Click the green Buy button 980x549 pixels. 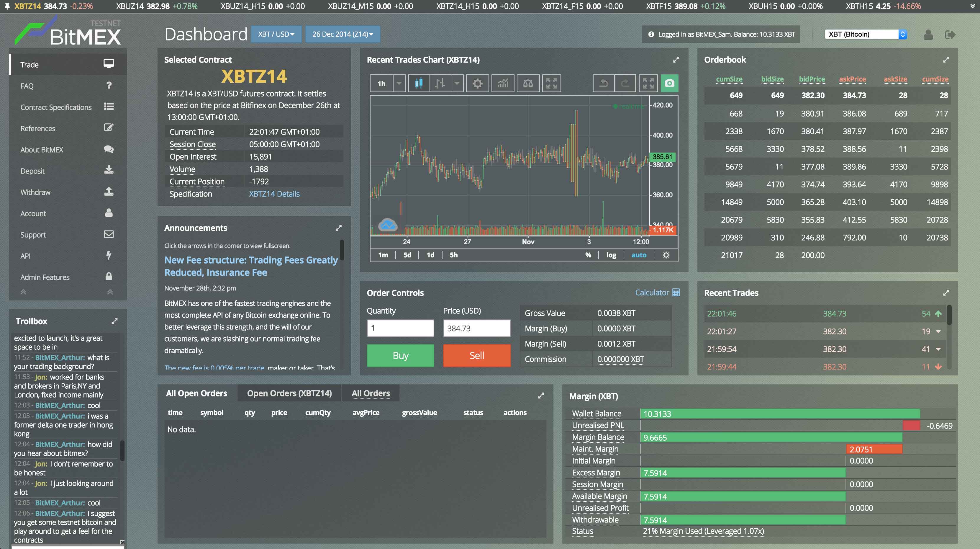[x=400, y=356]
